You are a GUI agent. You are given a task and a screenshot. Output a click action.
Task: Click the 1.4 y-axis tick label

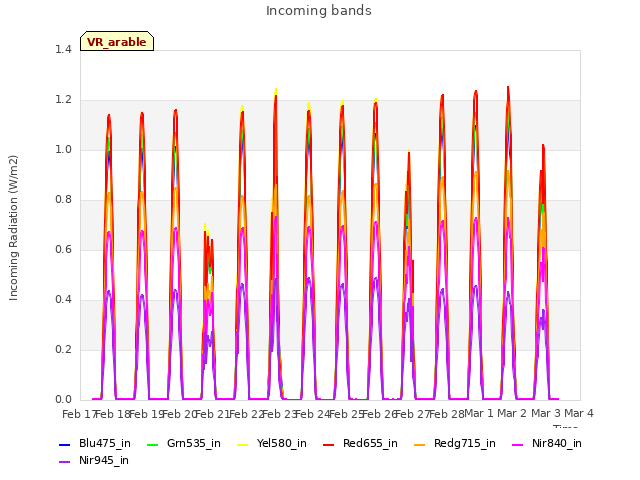point(63,49)
